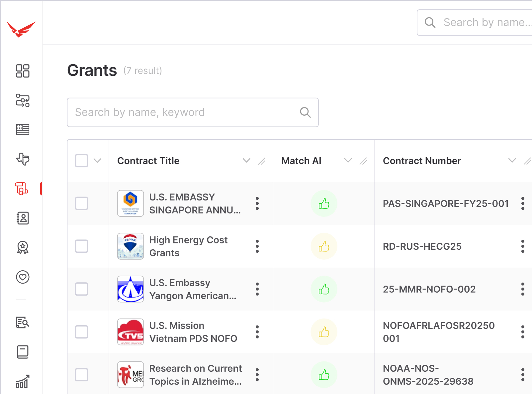Open the dashboard grid icon in sidebar

click(23, 71)
